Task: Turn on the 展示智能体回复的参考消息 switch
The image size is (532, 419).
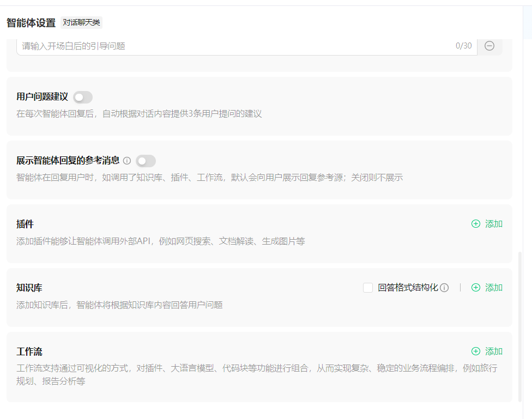Action: point(146,161)
